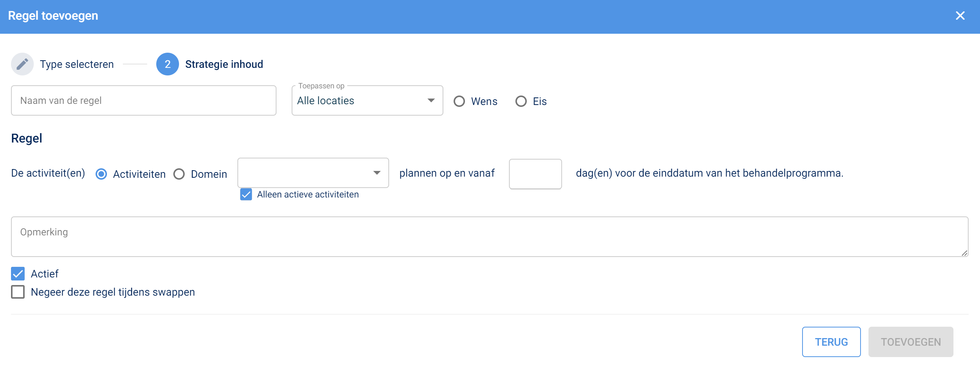Toggle the Actief checkbox
The height and width of the screenshot is (376, 980).
[x=18, y=273]
